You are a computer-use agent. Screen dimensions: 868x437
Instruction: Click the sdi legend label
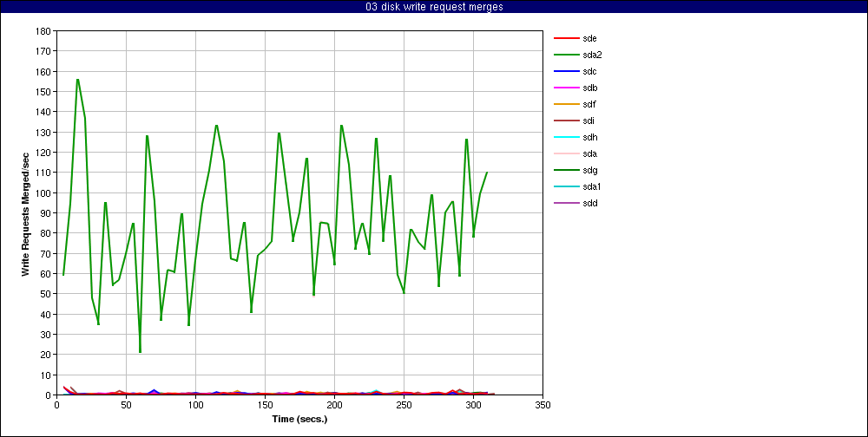pos(589,121)
